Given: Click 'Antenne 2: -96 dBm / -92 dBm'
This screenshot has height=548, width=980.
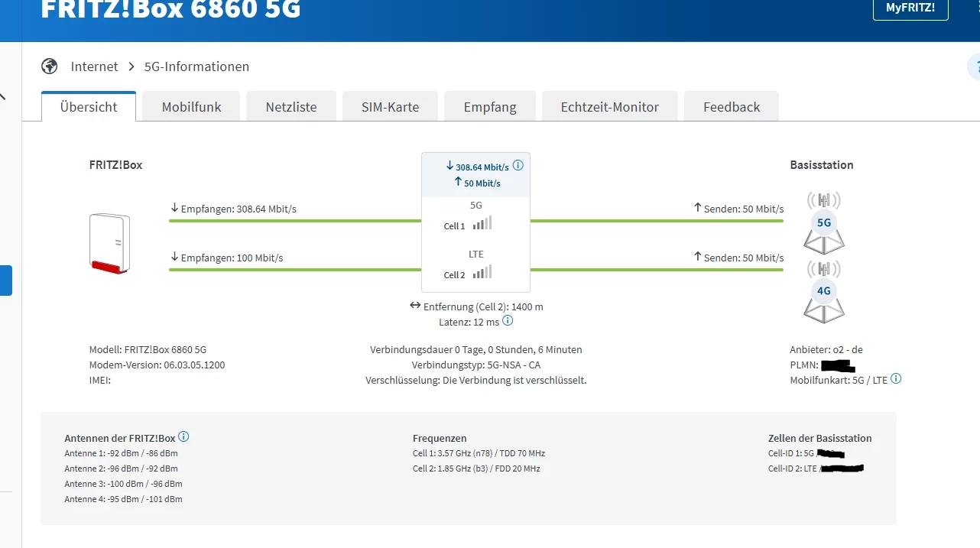Looking at the screenshot, I should (x=121, y=469).
